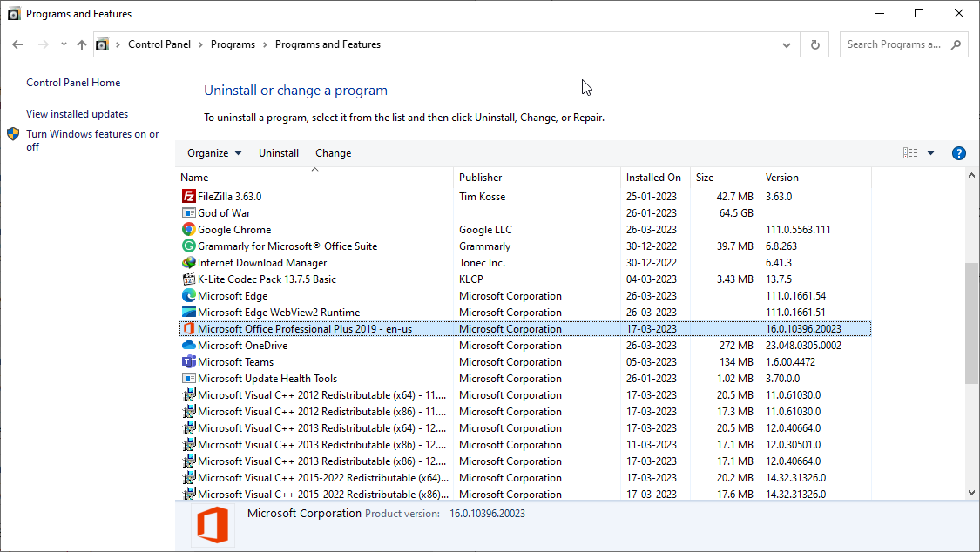Viewport: 980px width, 552px height.
Task: Click the Visual C++ 2013 (x64) installer icon
Action: tap(188, 427)
